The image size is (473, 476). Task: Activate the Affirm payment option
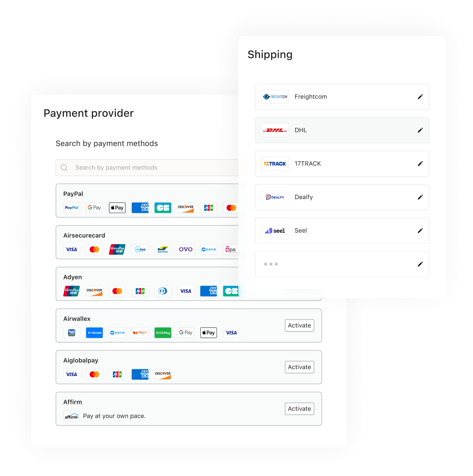click(300, 409)
